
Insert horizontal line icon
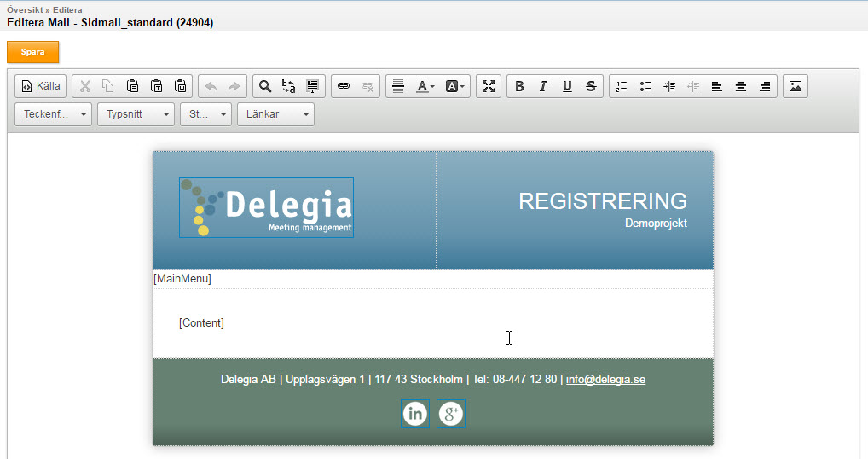point(398,86)
